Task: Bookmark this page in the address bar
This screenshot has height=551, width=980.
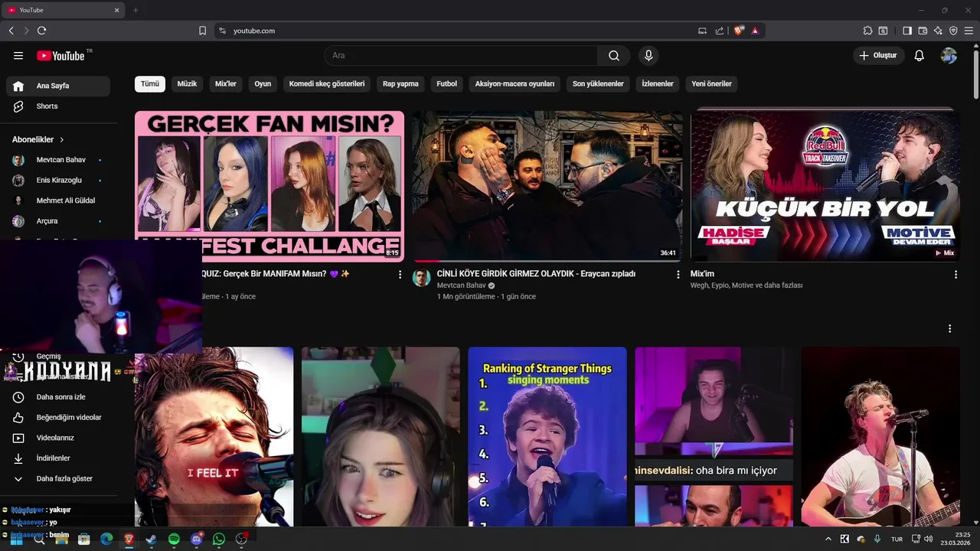Action: pos(202,31)
